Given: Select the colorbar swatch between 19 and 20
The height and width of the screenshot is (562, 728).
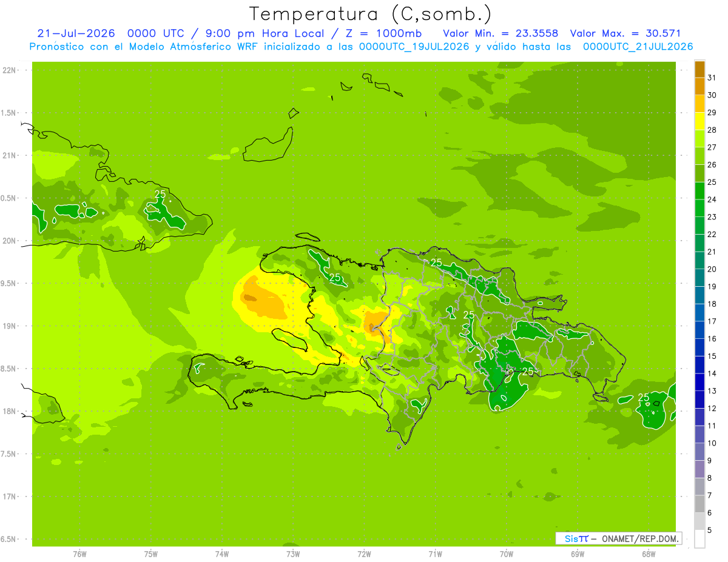Looking at the screenshot, I should pos(699,278).
